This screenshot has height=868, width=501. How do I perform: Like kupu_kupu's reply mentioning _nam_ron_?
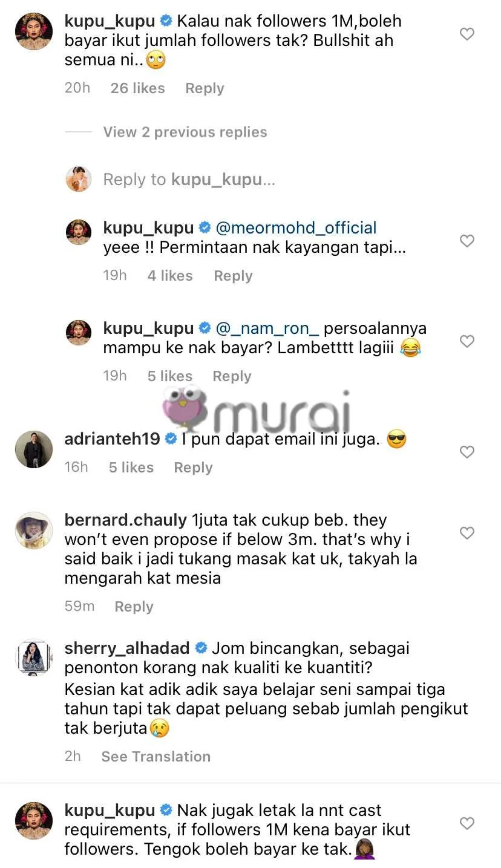click(467, 342)
